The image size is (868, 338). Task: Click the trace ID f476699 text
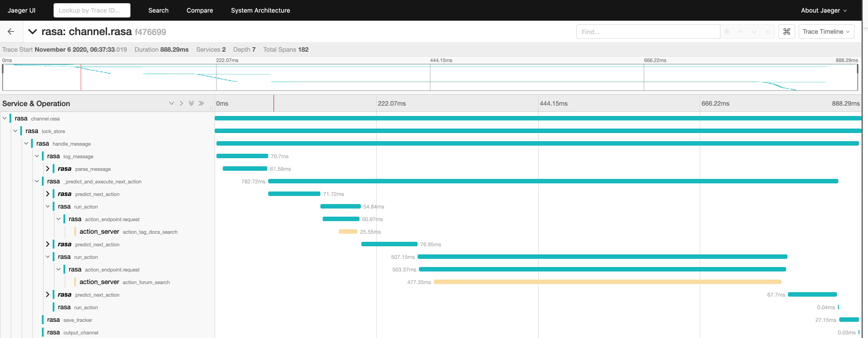[x=150, y=32]
